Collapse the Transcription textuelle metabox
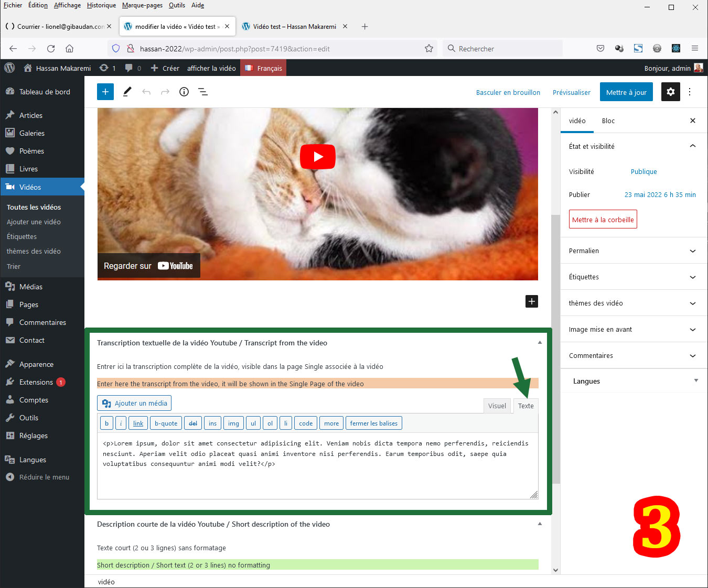 [540, 343]
